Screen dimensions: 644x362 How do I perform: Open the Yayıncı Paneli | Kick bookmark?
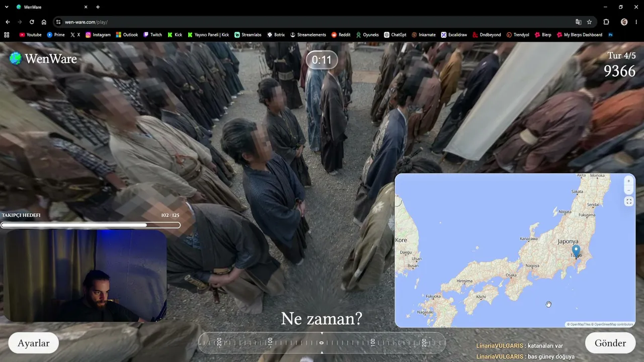pyautogui.click(x=208, y=35)
